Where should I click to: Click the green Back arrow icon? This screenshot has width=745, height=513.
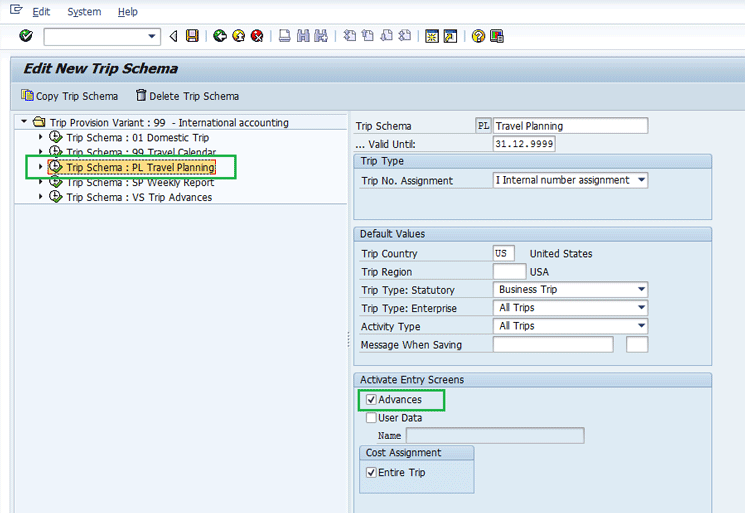point(220,36)
